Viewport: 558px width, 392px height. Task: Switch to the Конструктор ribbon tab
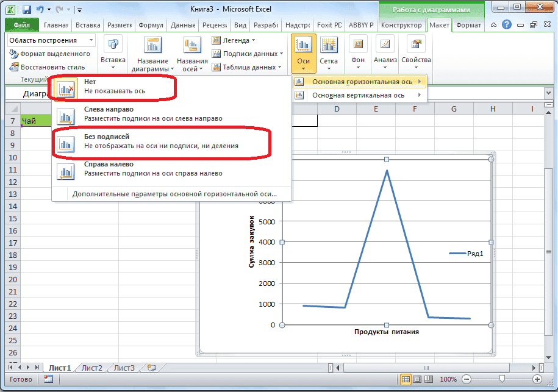(x=402, y=24)
